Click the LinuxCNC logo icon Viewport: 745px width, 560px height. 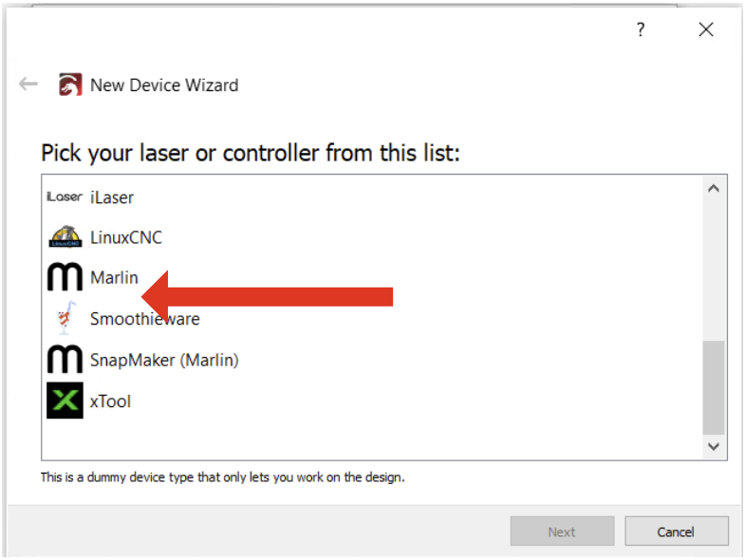tap(65, 236)
